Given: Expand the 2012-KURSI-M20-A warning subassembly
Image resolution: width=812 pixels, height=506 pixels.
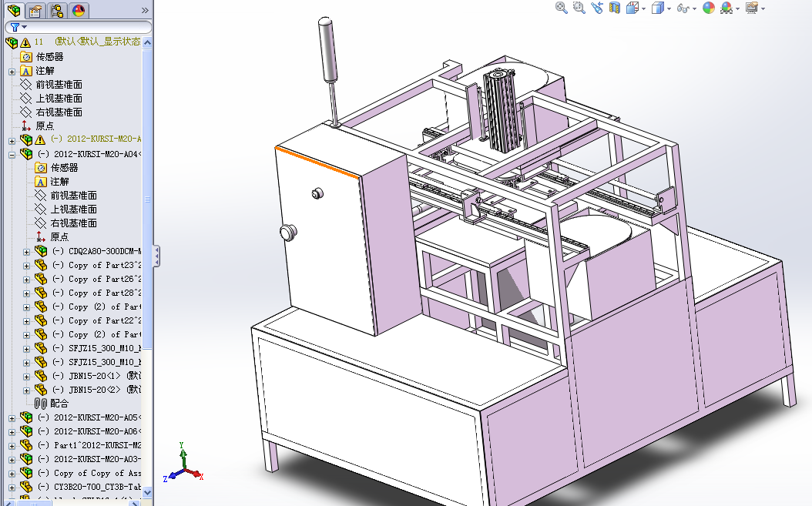Looking at the screenshot, I should pyautogui.click(x=12, y=140).
